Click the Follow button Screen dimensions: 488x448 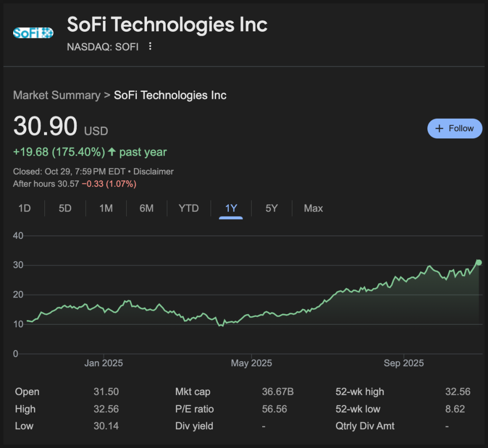(x=455, y=128)
